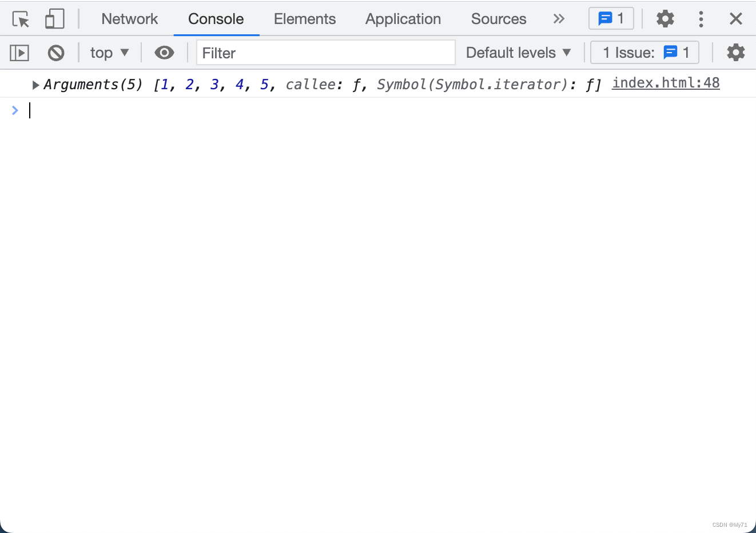Open the Sources tab

(498, 19)
